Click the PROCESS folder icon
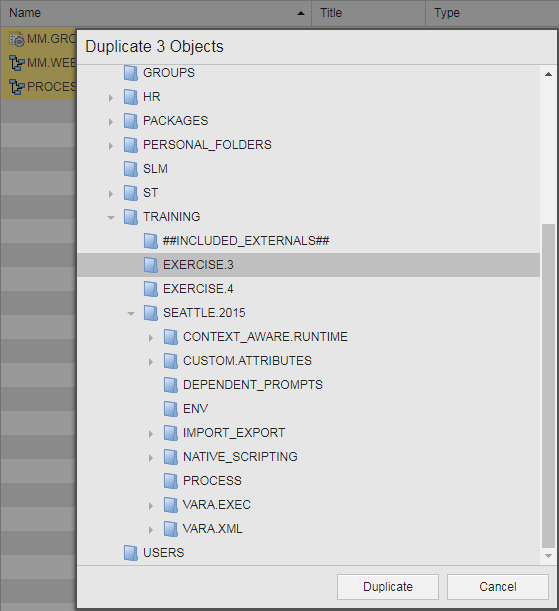The width and height of the screenshot is (559, 611). [x=171, y=481]
